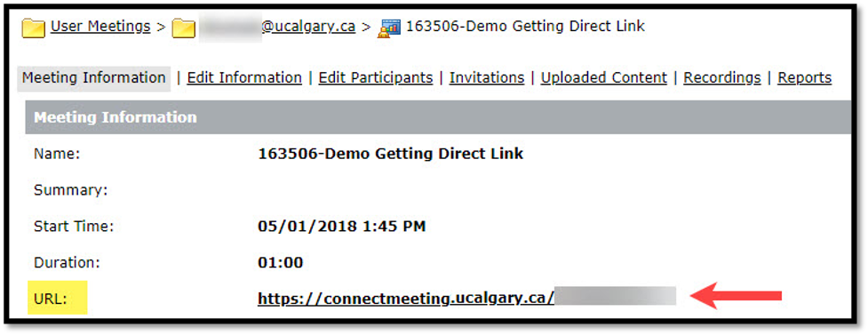
Task: Click the meeting icon beside 163506-Demo
Action: (389, 28)
